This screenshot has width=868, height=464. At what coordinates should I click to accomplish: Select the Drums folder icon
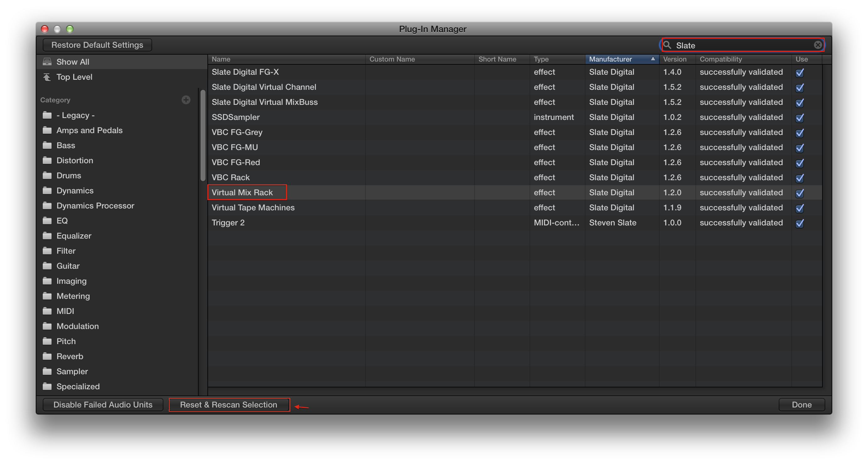tap(47, 176)
